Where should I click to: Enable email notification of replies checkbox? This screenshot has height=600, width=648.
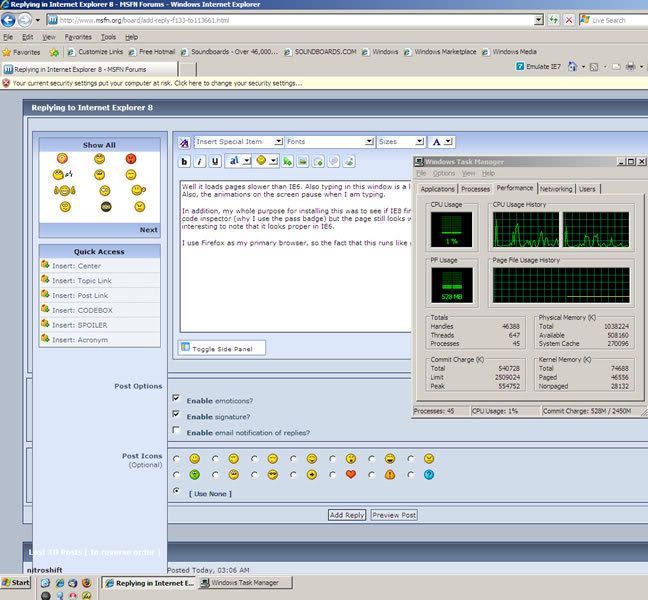click(177, 431)
